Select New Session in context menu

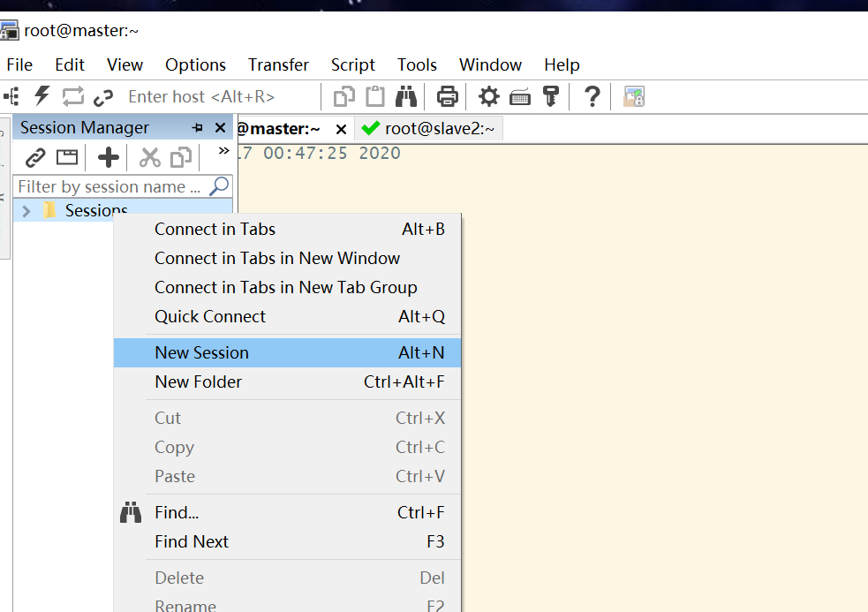(x=287, y=352)
